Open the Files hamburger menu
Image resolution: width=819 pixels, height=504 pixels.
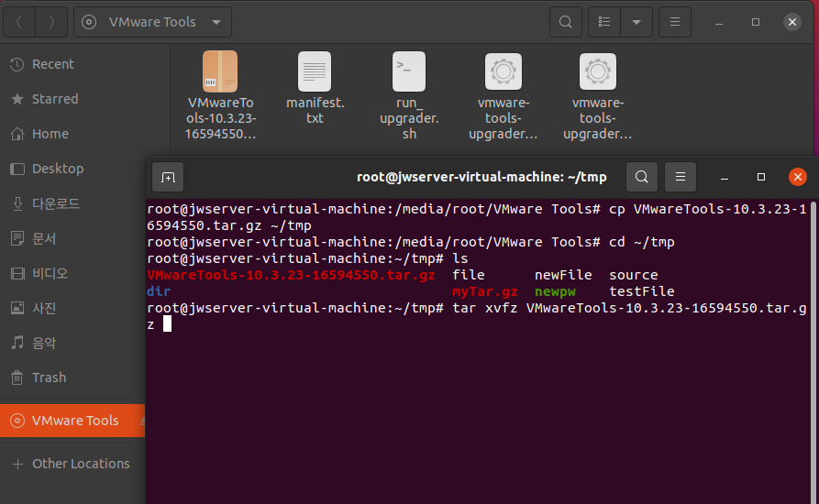[x=675, y=22]
